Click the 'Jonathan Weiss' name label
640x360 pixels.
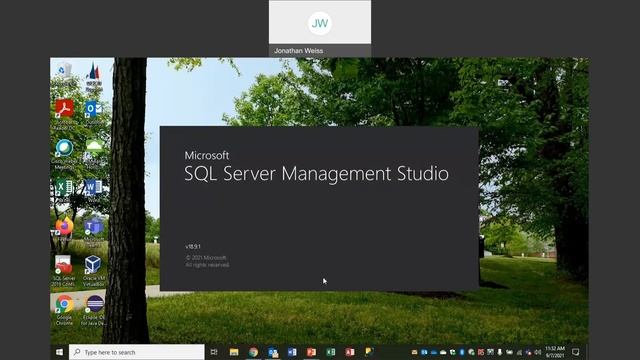tap(299, 51)
